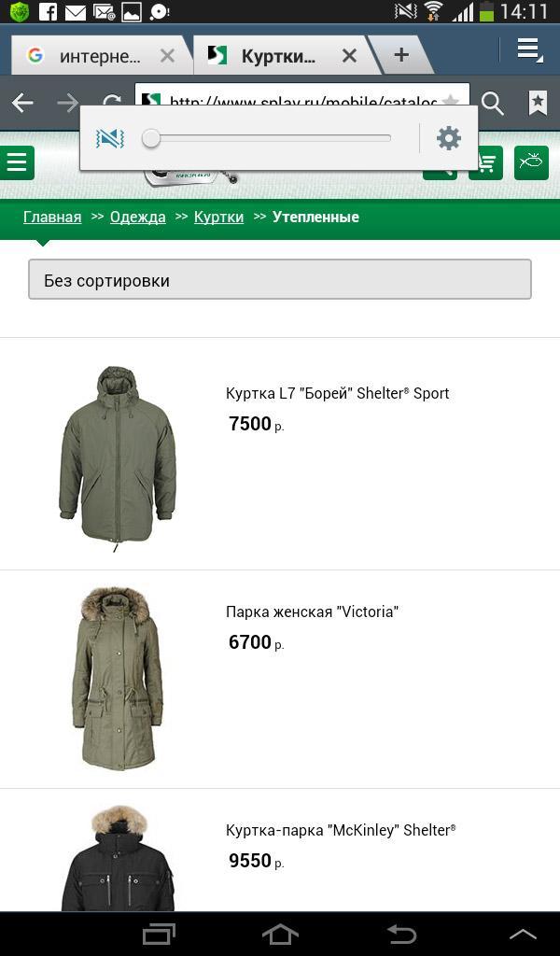Open browser bookmarks star ribbon icon

pos(538,103)
